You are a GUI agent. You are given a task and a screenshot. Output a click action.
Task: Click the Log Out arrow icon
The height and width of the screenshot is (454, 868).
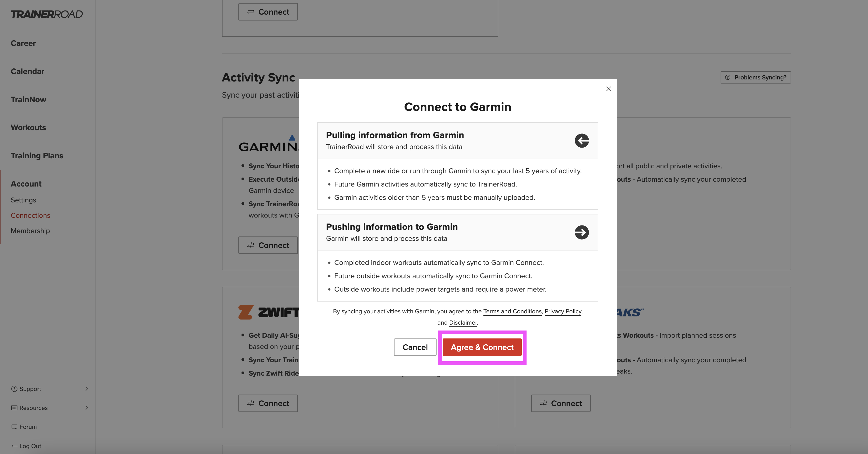pos(14,446)
